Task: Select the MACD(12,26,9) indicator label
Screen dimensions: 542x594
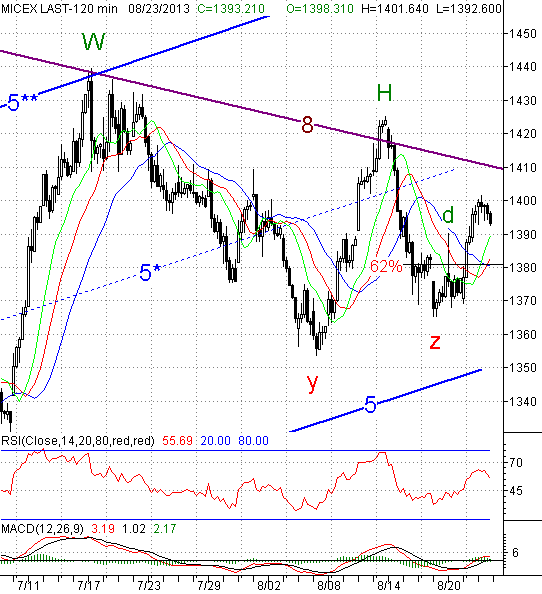Action: (x=42, y=528)
